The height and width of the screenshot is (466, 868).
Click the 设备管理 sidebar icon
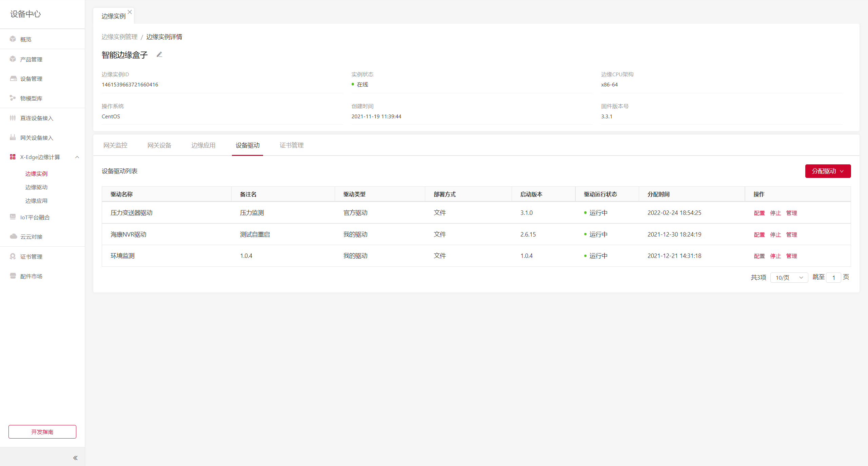[x=13, y=79]
